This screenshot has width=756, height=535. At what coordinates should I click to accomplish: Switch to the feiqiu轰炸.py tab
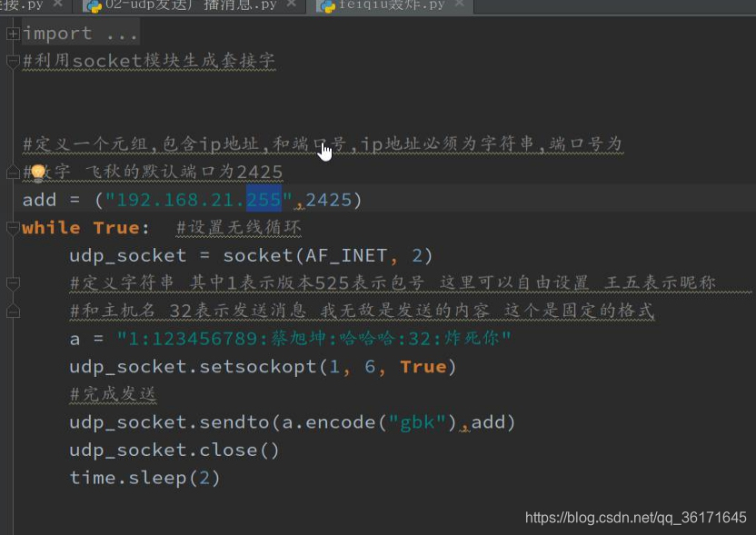tap(391, 5)
